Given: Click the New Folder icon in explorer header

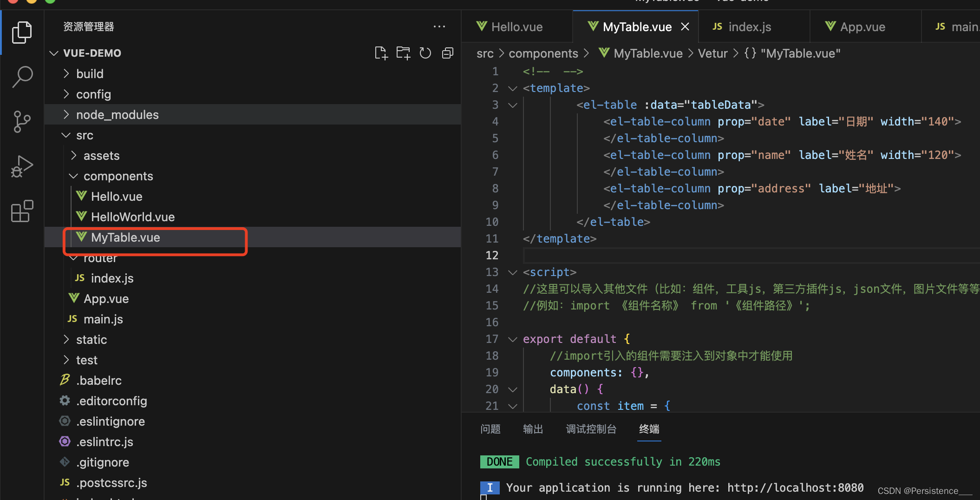Looking at the screenshot, I should click(x=403, y=53).
